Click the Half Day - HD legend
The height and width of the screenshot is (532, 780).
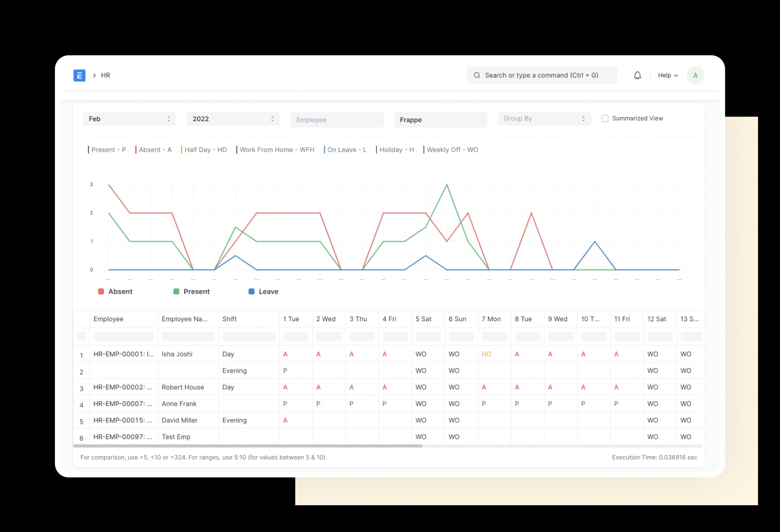tap(204, 150)
